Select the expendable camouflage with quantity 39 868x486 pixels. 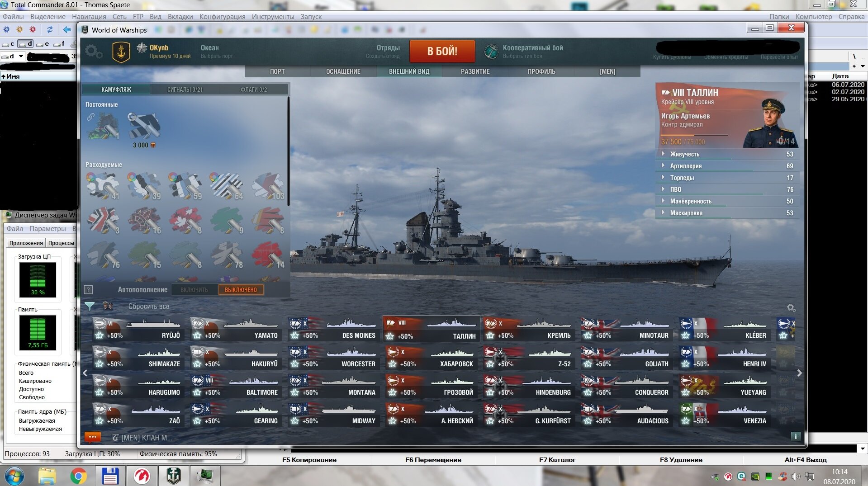pos(144,185)
